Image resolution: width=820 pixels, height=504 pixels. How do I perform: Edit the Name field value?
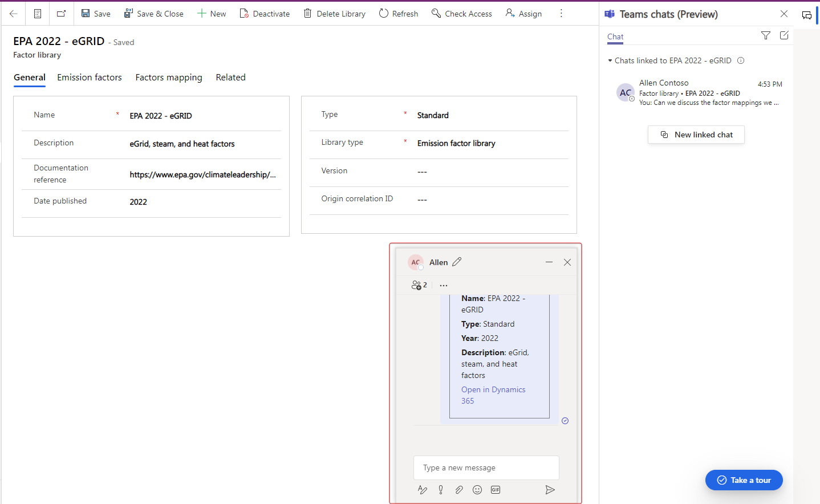click(204, 116)
